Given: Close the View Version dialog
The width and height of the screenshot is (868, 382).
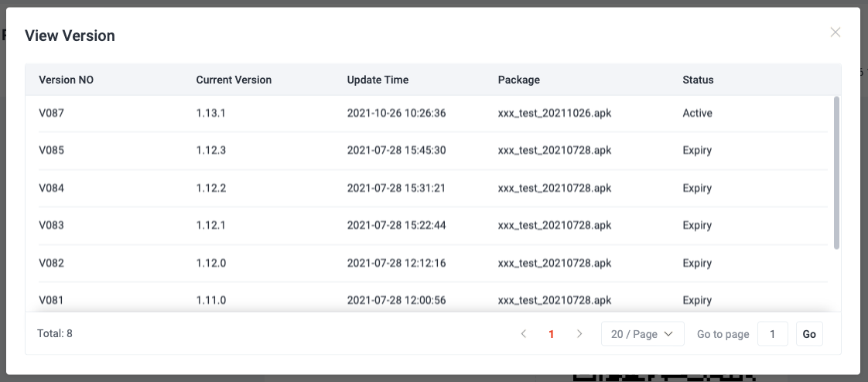Looking at the screenshot, I should click(836, 32).
